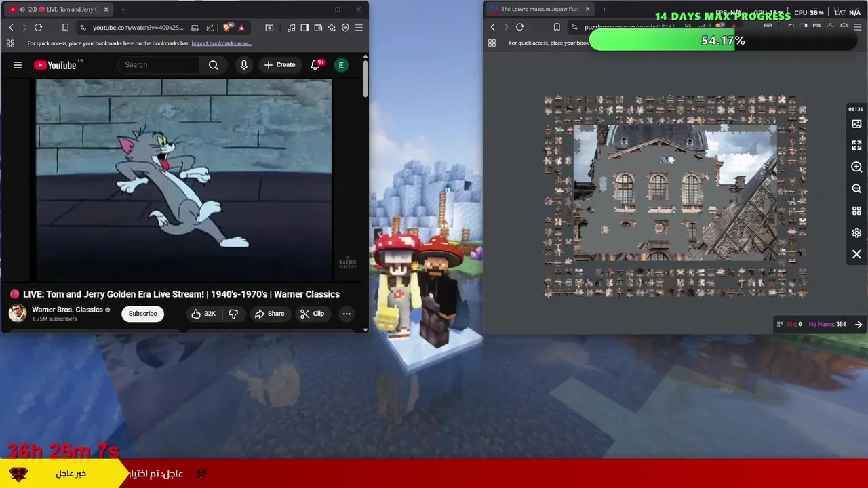The image size is (868, 488).
Task: Click the YouTube Search field
Action: point(159,65)
